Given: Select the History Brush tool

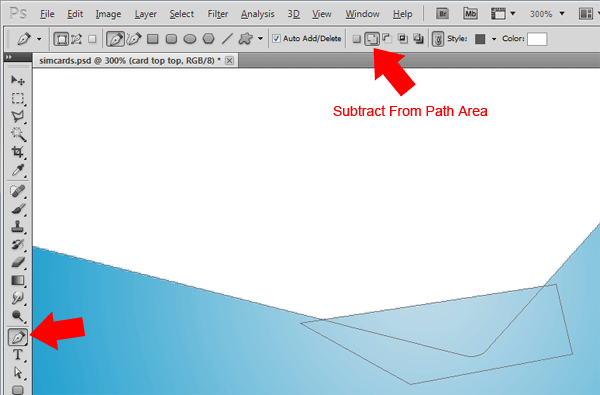Looking at the screenshot, I should 18,244.
